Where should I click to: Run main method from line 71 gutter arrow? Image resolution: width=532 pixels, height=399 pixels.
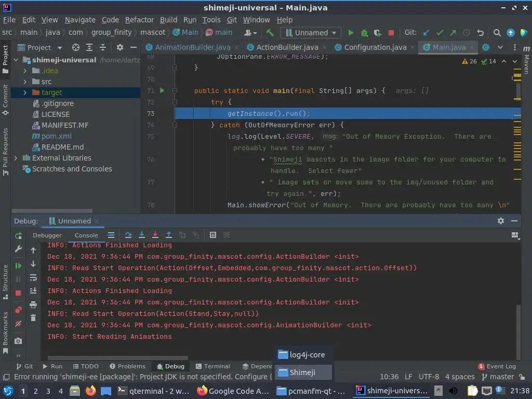[162, 90]
